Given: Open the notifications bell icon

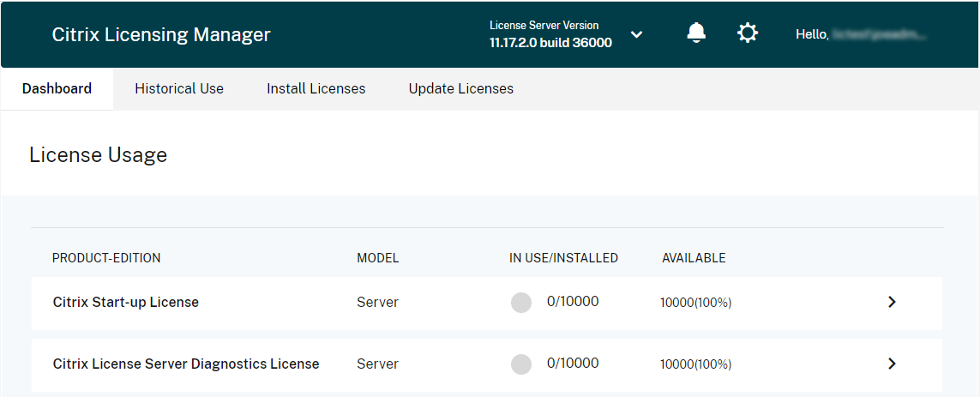Looking at the screenshot, I should point(696,33).
